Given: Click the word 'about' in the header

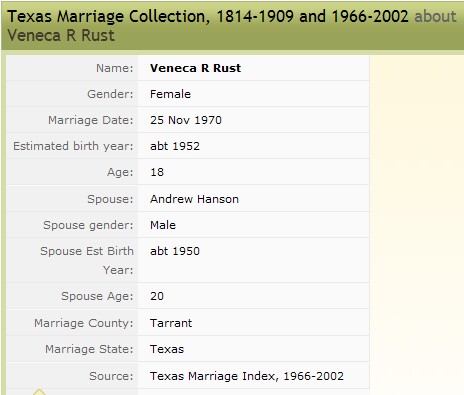Looking at the screenshot, I should 435,16.
